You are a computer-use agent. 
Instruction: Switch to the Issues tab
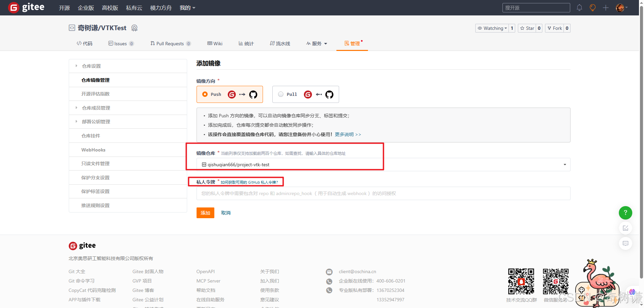click(121, 44)
